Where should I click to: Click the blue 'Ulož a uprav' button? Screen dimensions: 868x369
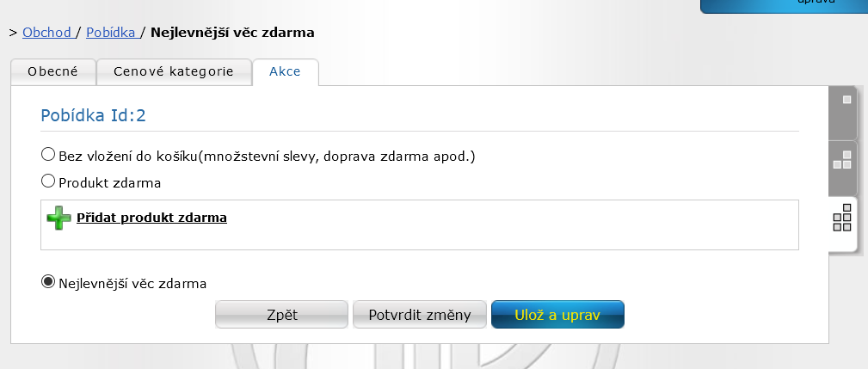557,315
